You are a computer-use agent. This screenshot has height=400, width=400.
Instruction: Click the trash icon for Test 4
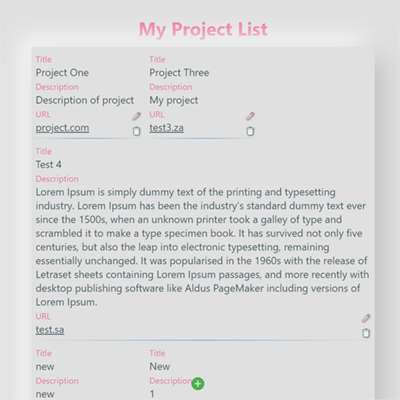click(366, 333)
